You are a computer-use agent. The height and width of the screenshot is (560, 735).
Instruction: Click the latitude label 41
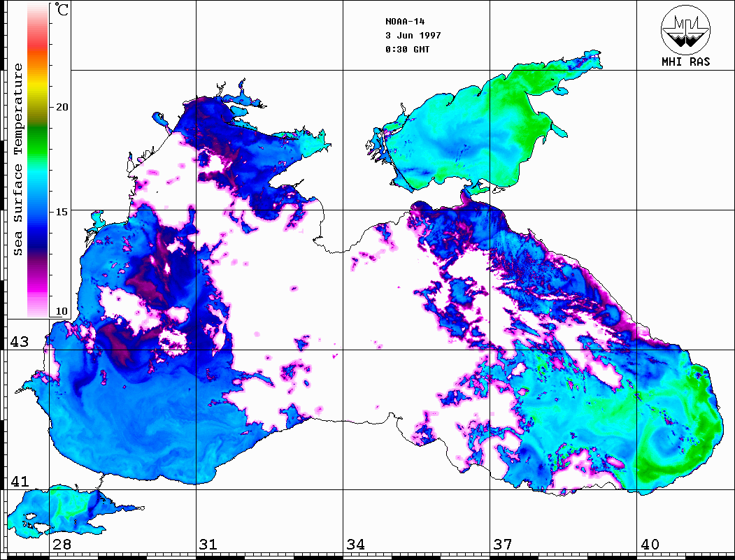point(19,481)
